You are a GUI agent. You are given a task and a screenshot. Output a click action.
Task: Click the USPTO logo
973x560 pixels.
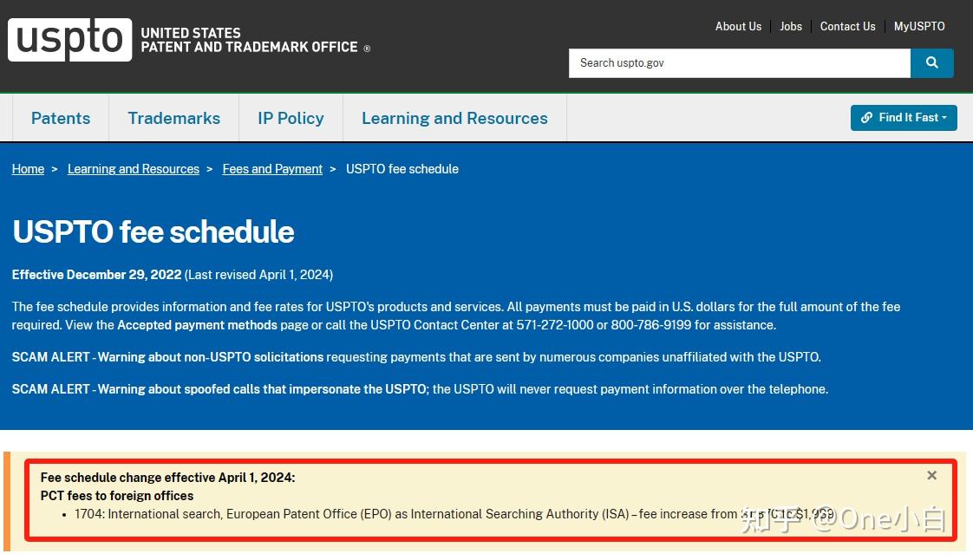pyautogui.click(x=70, y=40)
